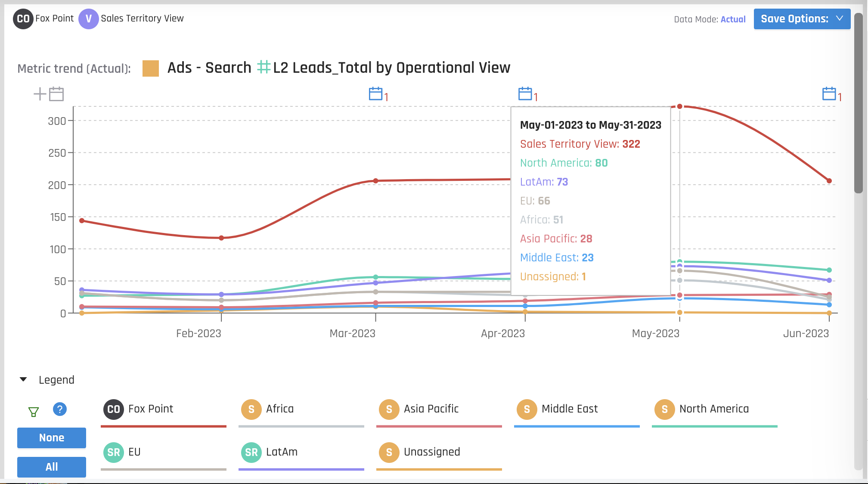Screen dimensions: 868x484
Task: Click the Actual data mode link
Action: (x=733, y=19)
